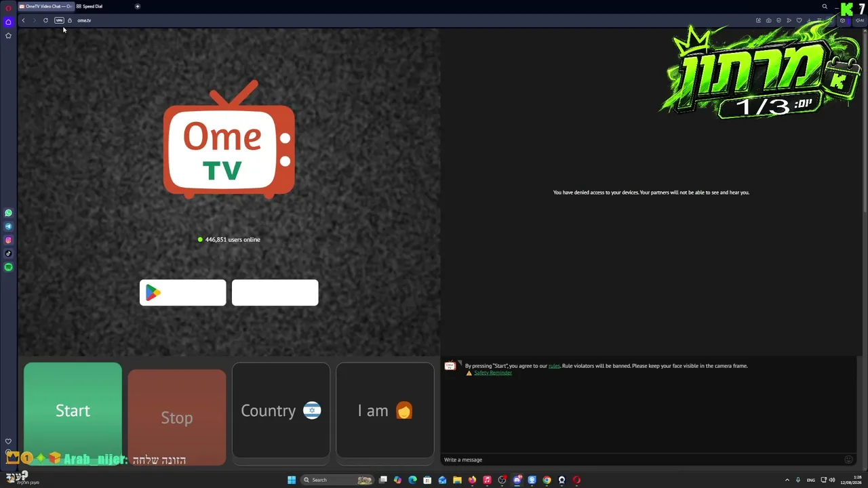The width and height of the screenshot is (868, 488).
Task: Open the downloads toolbar icon
Action: click(809, 20)
